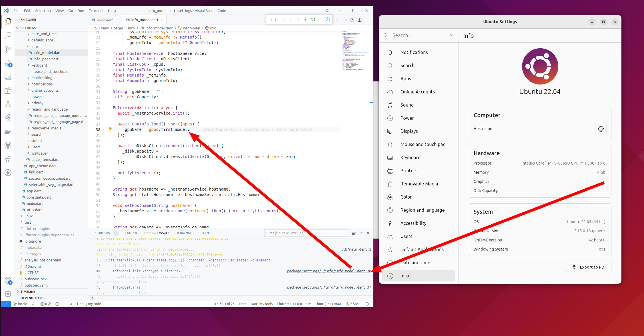Edit the hostname via its gear icon in Ubuntu Settings
The width and height of the screenshot is (644, 336).
pos(601,129)
